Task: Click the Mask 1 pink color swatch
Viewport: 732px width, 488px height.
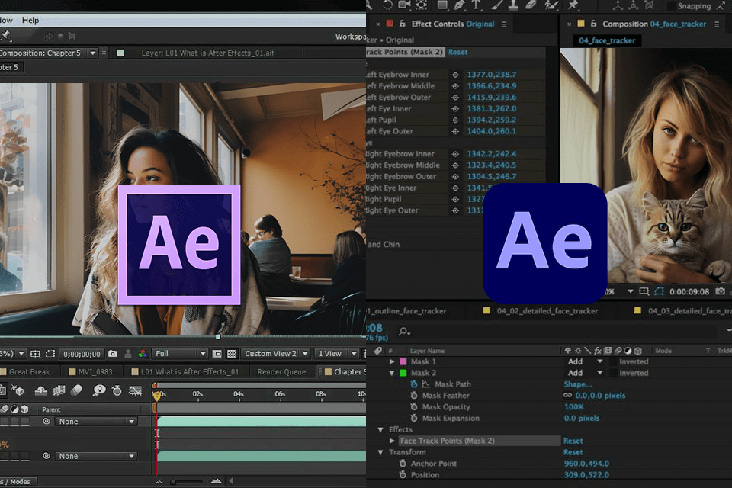Action: tap(403, 361)
